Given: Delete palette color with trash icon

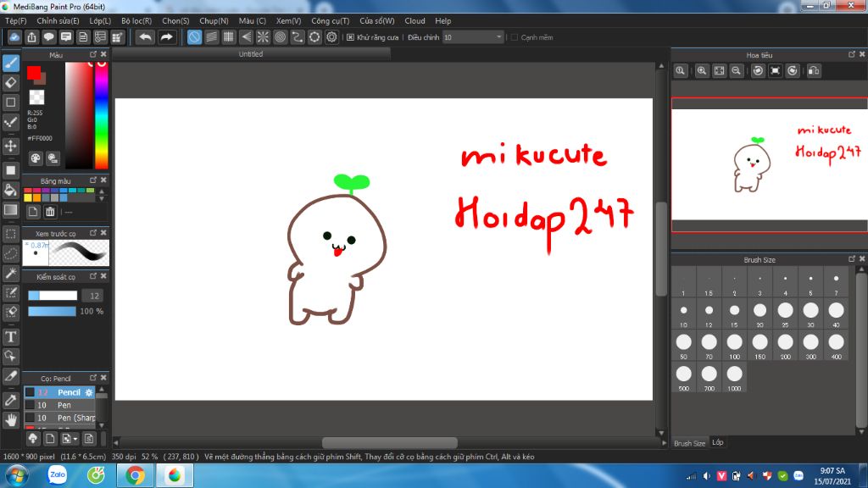Looking at the screenshot, I should tap(50, 211).
